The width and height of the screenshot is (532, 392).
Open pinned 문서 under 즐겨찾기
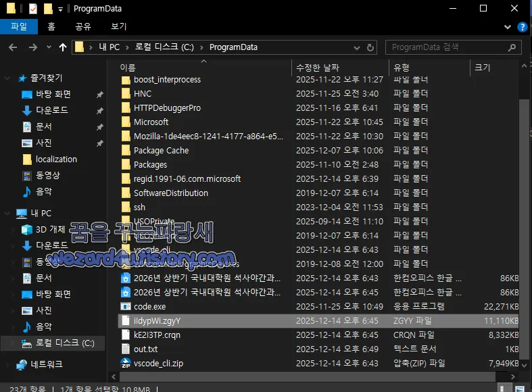tap(44, 126)
